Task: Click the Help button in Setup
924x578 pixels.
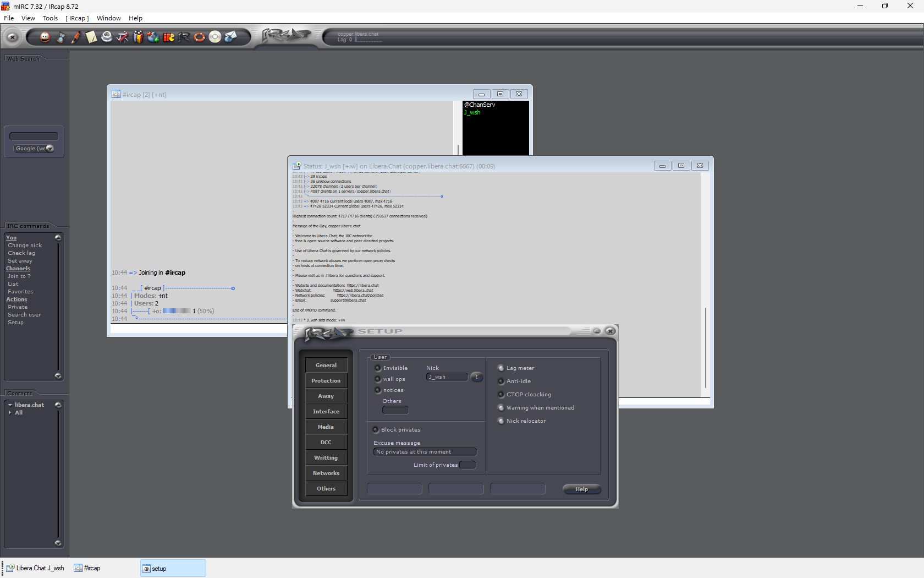Action: tap(581, 489)
